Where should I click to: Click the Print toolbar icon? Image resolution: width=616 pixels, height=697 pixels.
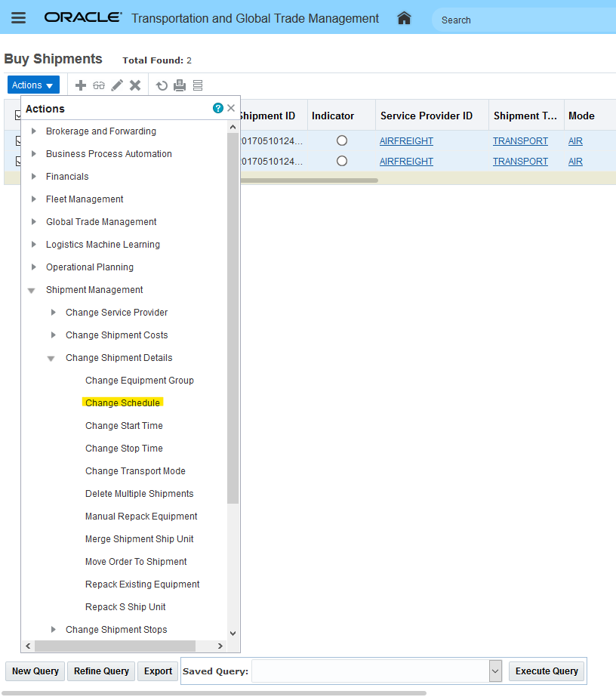(180, 85)
